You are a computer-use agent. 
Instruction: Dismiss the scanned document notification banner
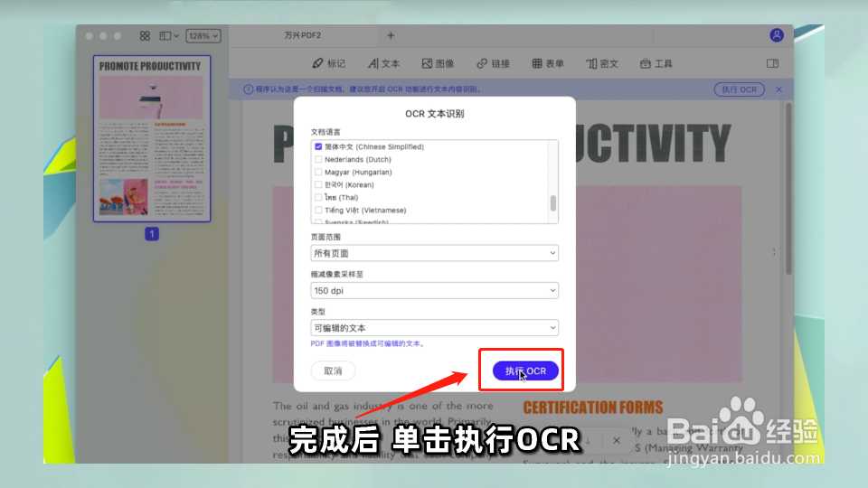(x=778, y=89)
